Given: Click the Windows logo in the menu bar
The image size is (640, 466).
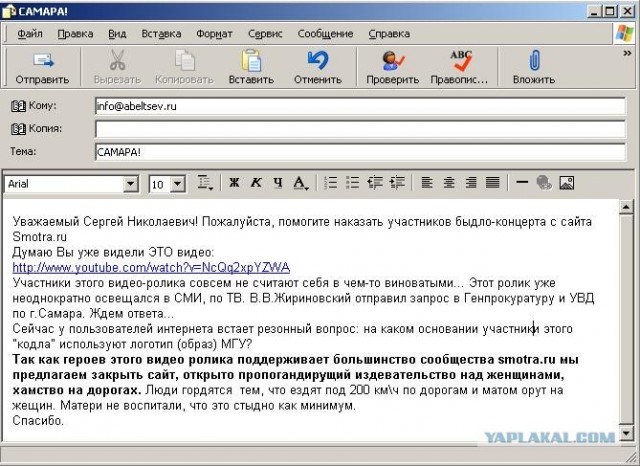Looking at the screenshot, I should (x=624, y=33).
